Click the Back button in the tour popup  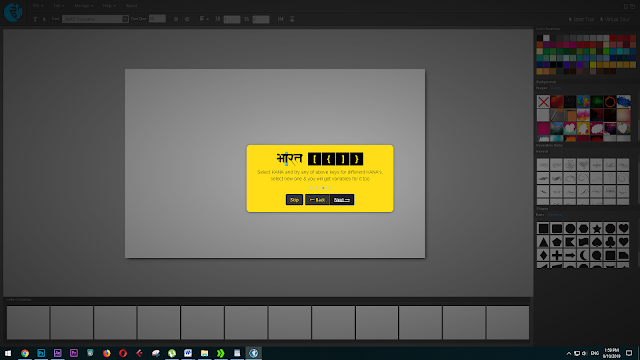(317, 200)
